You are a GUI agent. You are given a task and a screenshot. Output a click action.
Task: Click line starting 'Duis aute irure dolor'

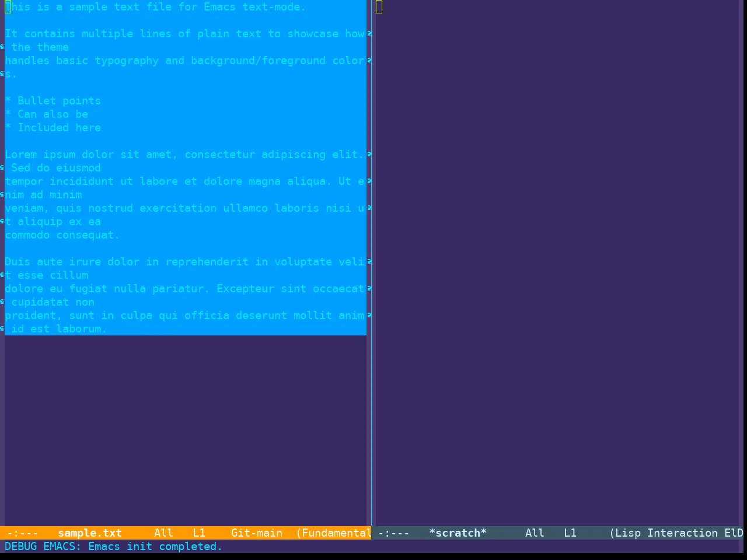(x=185, y=262)
